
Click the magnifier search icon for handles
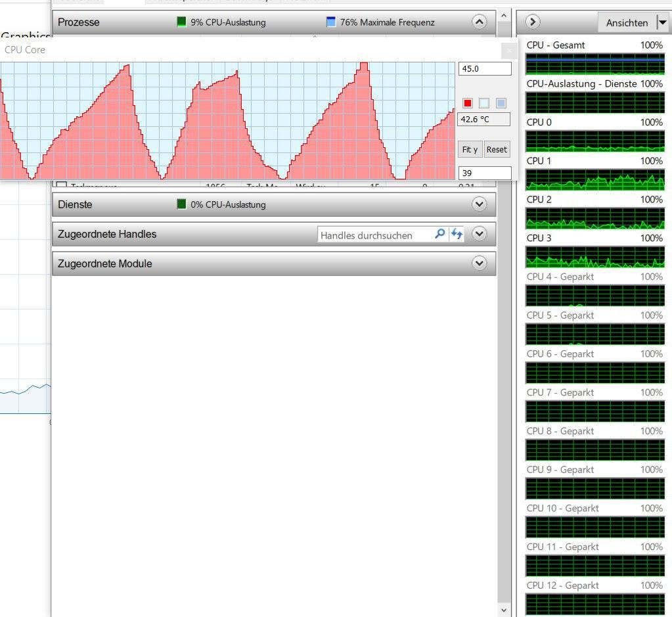click(439, 234)
